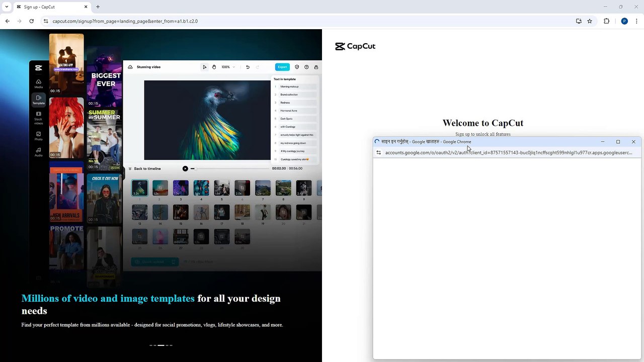This screenshot has width=644, height=362.
Task: Click the 'Welcome to CapCut' heading
Action: pyautogui.click(x=483, y=123)
